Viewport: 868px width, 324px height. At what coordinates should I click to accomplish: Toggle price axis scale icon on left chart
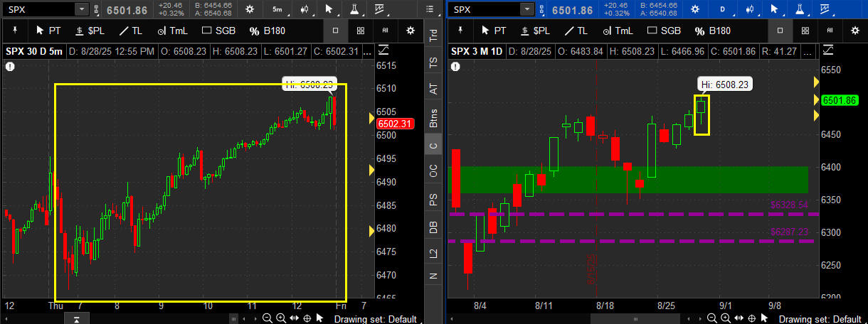click(383, 50)
